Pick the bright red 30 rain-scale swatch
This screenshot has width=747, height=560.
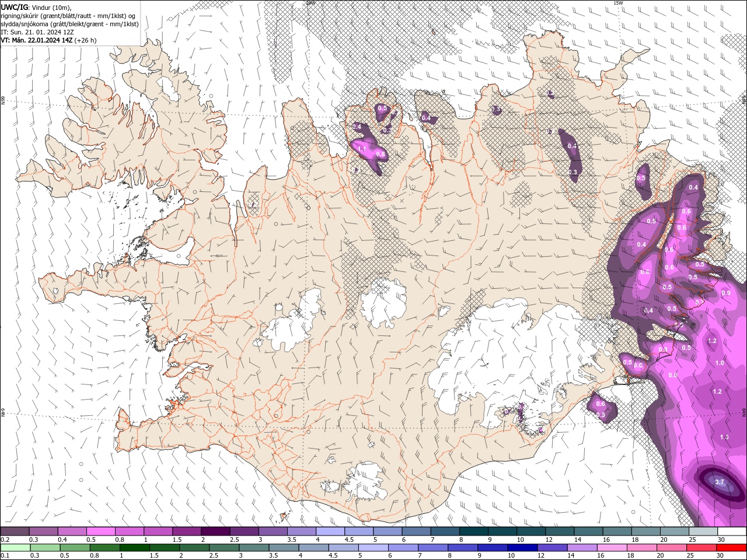(732, 547)
